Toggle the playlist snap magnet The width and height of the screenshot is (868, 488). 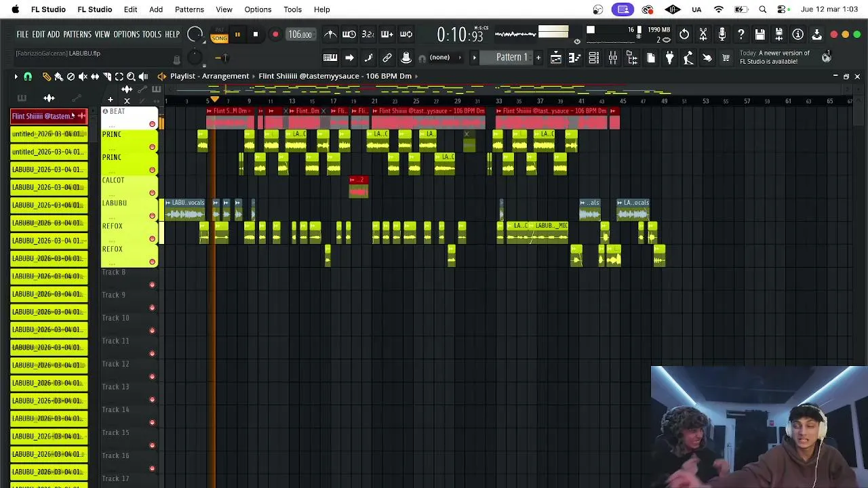(28, 77)
